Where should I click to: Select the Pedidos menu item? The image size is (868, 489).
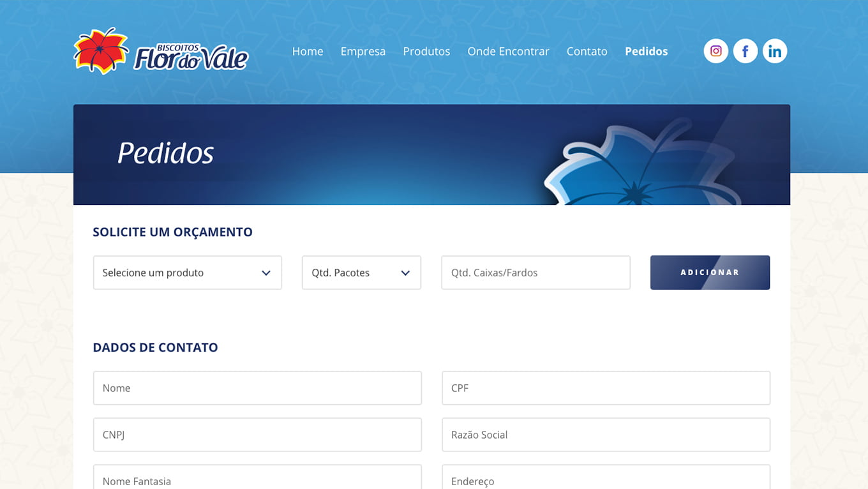point(646,52)
